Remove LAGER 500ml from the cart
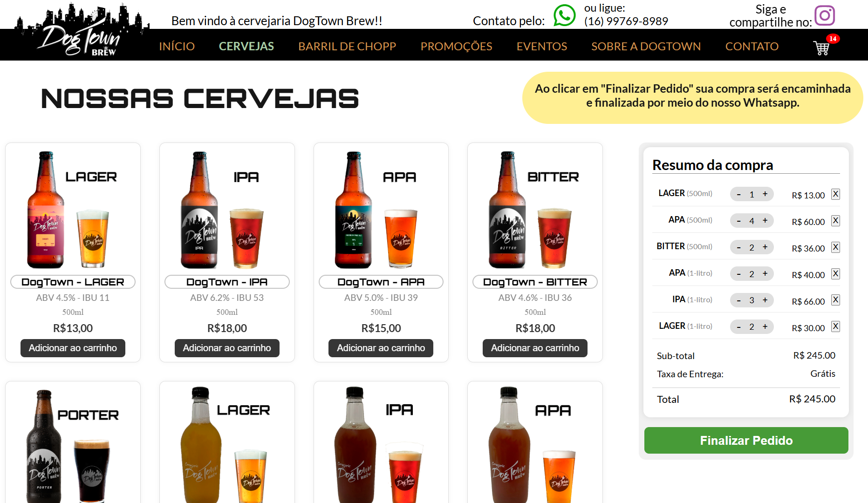The image size is (868, 503). (835, 194)
